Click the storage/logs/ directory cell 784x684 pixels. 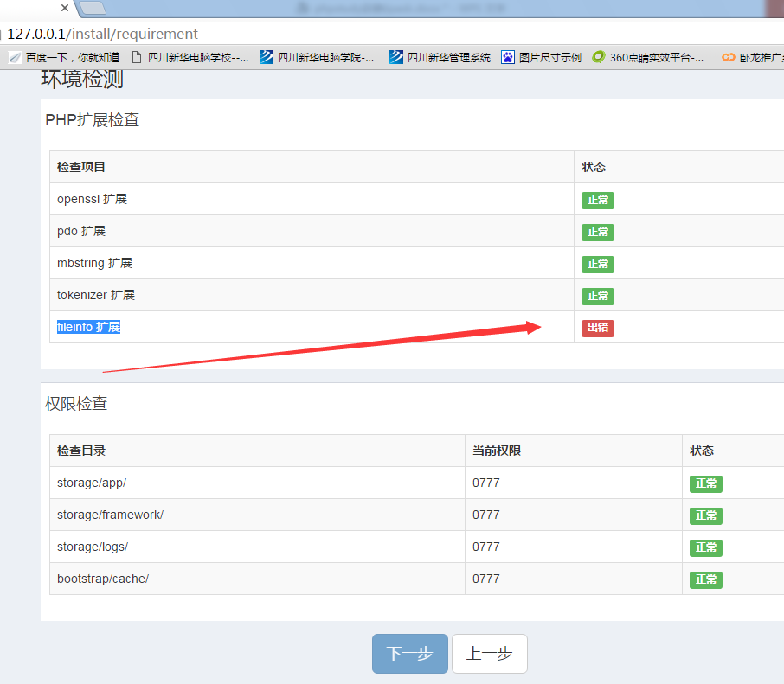tap(93, 547)
